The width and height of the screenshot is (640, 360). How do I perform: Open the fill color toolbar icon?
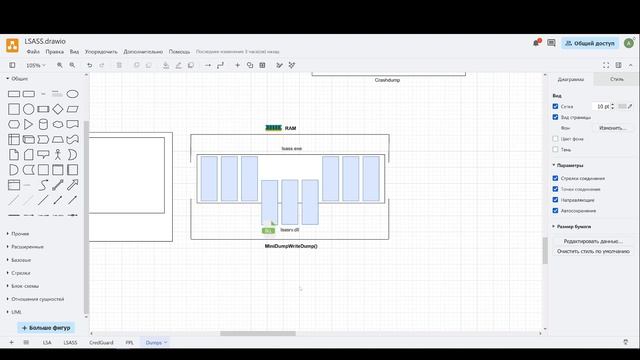(166, 65)
